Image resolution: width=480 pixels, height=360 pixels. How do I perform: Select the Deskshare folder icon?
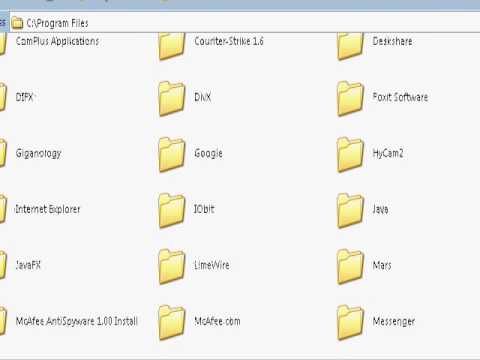pyautogui.click(x=350, y=46)
